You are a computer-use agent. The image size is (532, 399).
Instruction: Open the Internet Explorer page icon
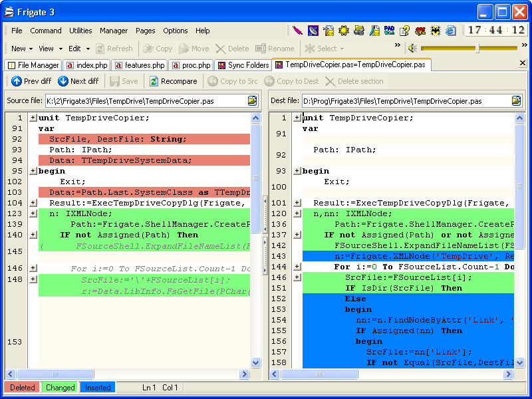(451, 31)
